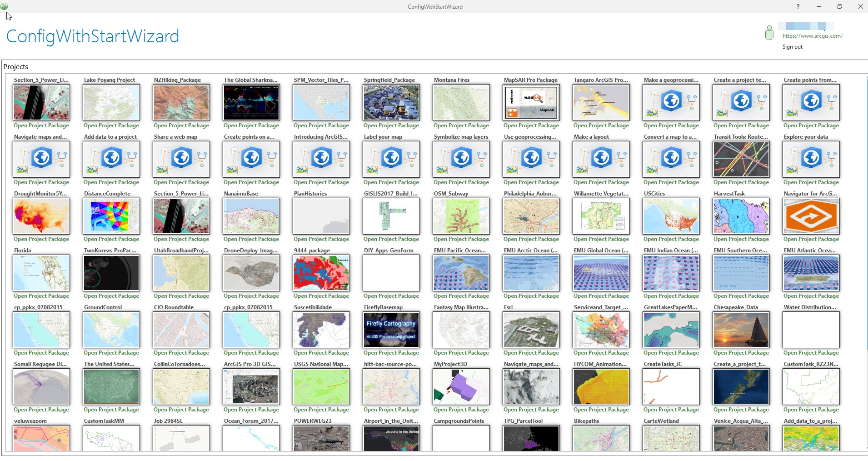
Task: Select the GreatLakesPaperM... thumbnail
Action: click(x=671, y=330)
